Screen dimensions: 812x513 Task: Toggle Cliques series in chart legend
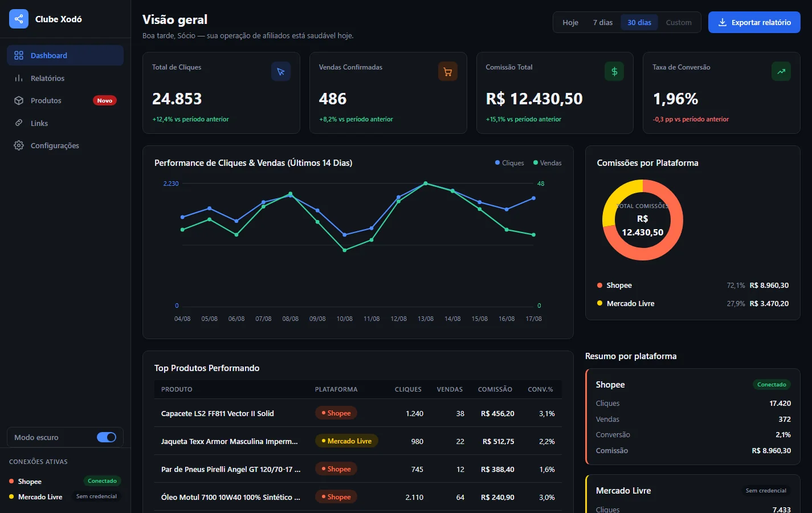point(509,163)
